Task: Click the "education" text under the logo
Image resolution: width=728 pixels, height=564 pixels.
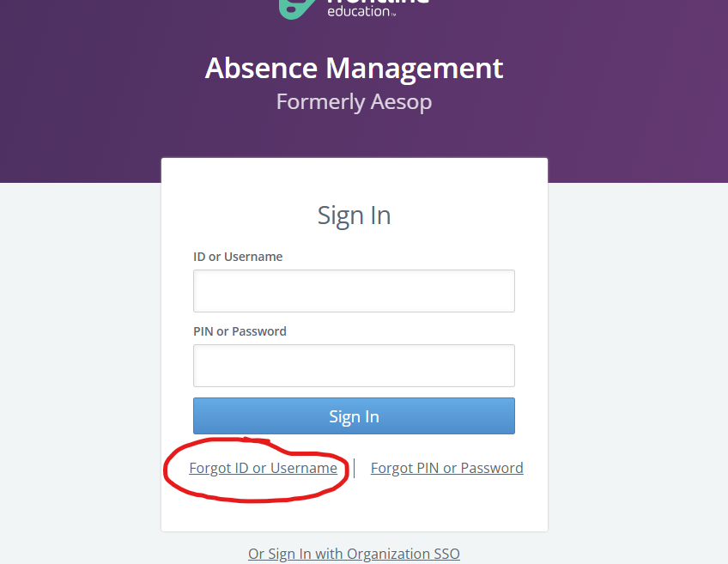Action: pyautogui.click(x=358, y=12)
